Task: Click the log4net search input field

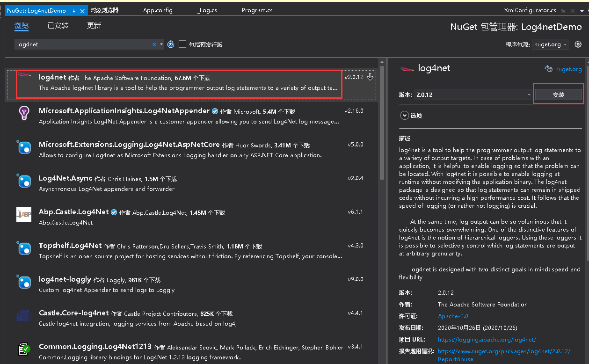Action: pos(84,44)
